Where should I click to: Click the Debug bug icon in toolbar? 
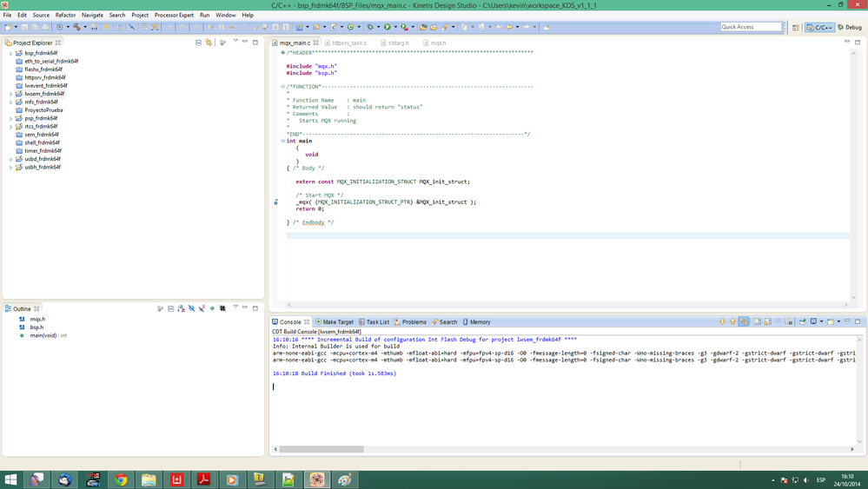[370, 27]
